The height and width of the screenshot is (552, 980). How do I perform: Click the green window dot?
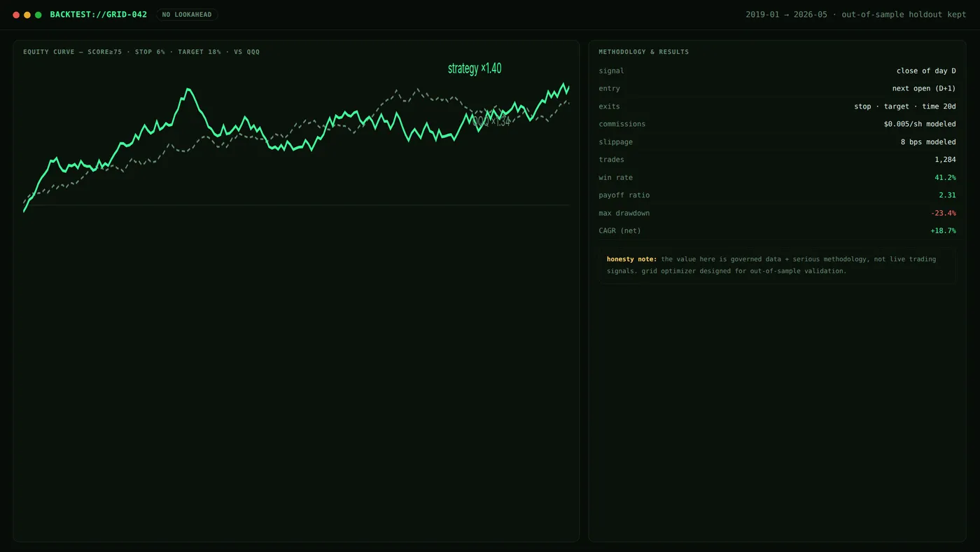38,15
